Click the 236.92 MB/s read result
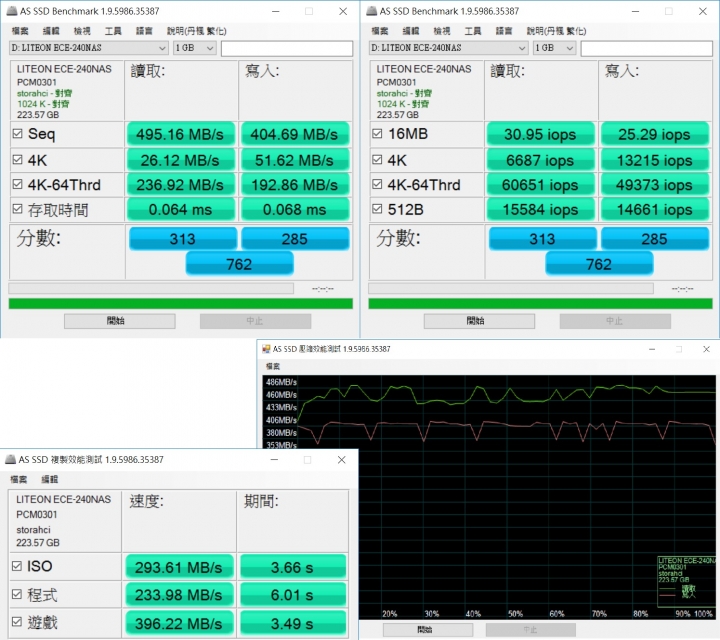The width and height of the screenshot is (720, 640). click(x=180, y=185)
